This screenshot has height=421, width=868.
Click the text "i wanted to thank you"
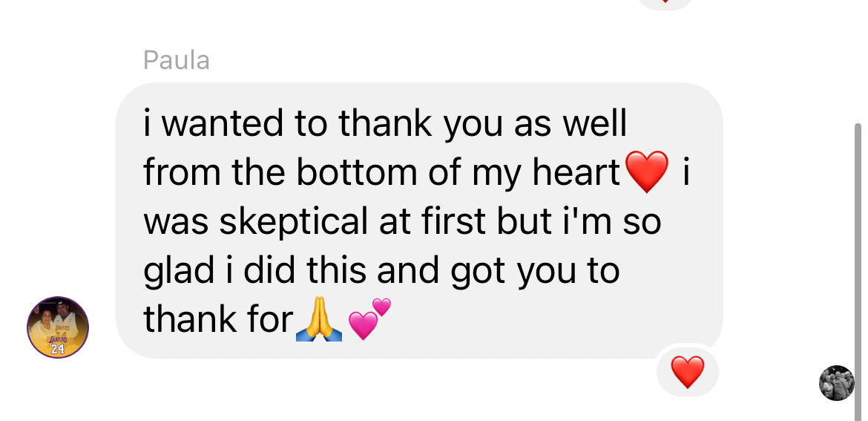coord(289,123)
